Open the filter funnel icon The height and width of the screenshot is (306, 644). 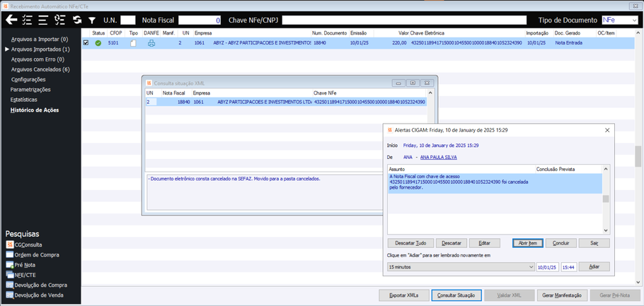point(92,20)
